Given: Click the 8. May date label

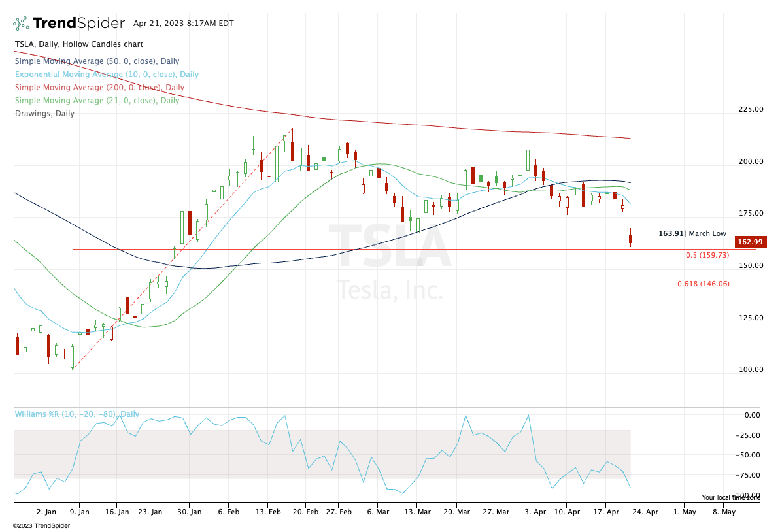Looking at the screenshot, I should coord(724,512).
